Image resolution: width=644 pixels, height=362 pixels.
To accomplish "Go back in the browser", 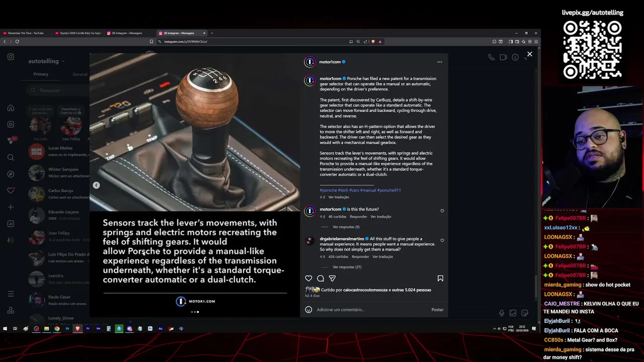I will click(5, 41).
